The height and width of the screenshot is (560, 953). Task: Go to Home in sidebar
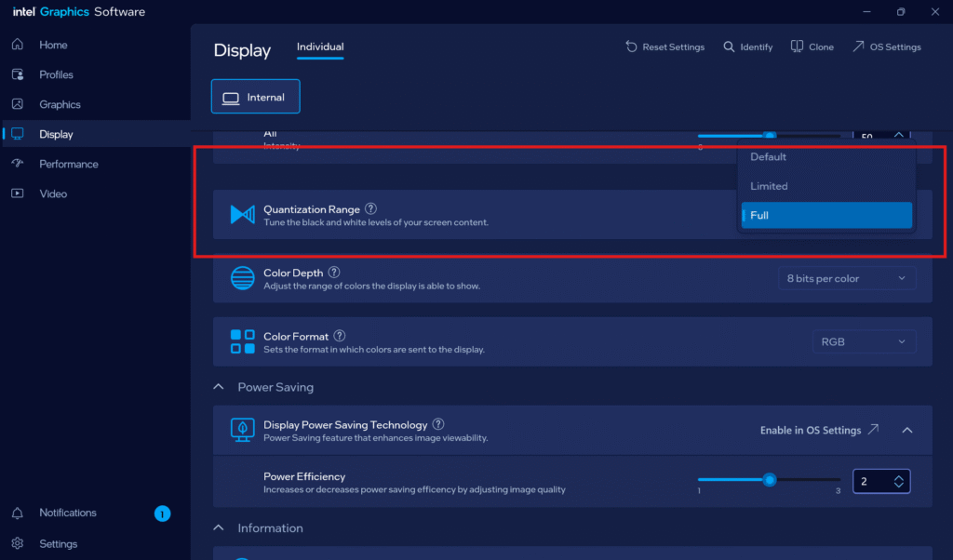coord(53,45)
